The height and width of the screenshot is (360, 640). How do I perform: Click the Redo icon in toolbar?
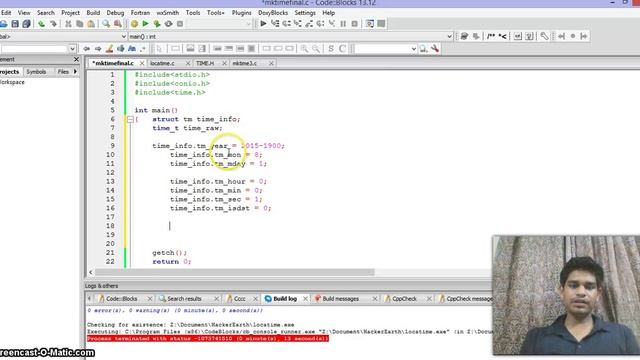pyautogui.click(x=53, y=24)
